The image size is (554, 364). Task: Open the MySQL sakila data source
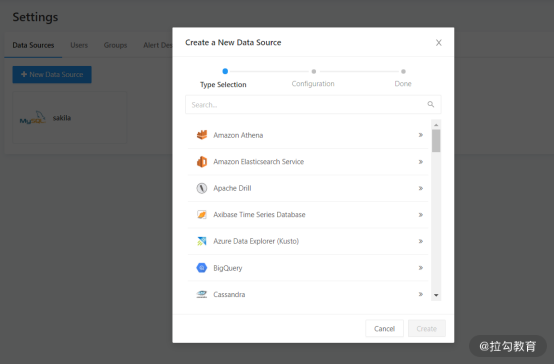(70, 118)
